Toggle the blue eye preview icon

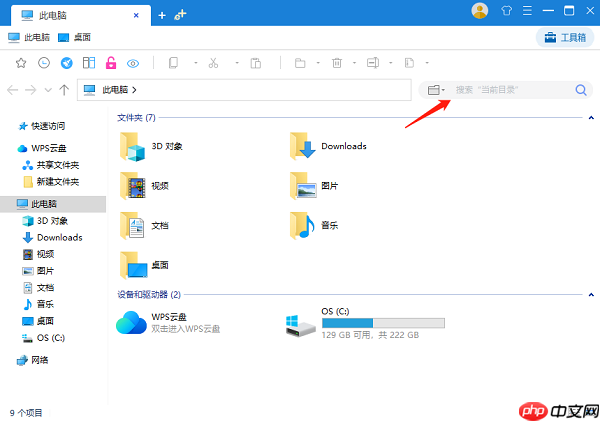pyautogui.click(x=133, y=64)
